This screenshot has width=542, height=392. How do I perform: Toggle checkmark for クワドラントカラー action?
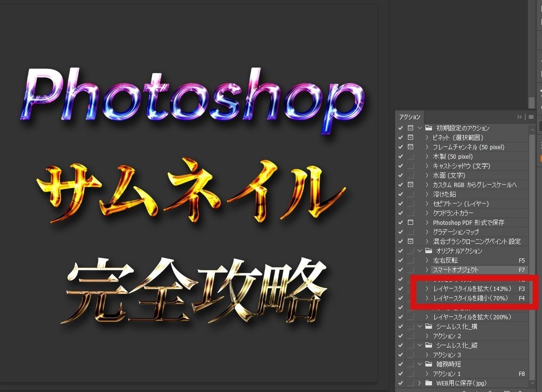pyautogui.click(x=401, y=213)
